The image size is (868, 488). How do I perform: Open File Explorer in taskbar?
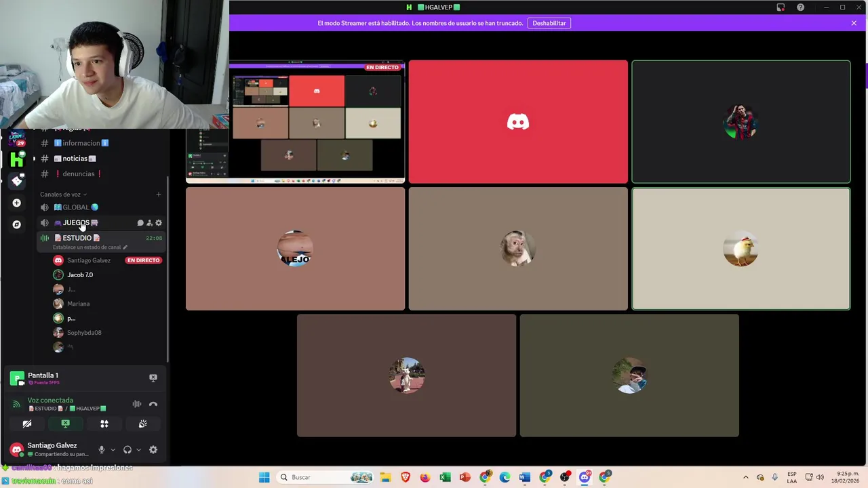coord(385,477)
